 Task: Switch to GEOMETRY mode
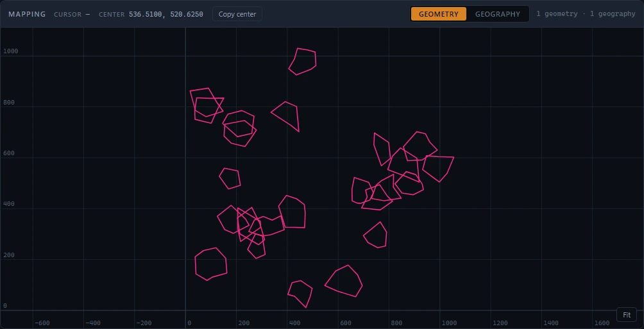click(439, 14)
